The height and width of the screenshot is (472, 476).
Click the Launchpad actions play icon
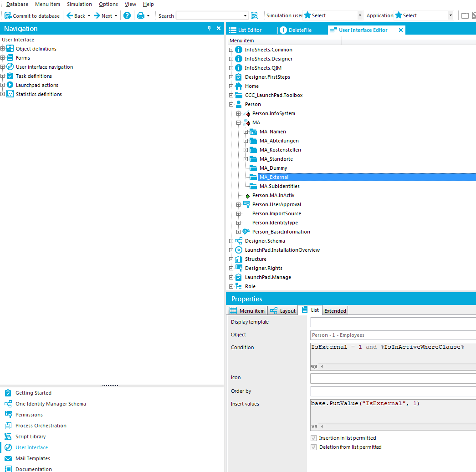(x=10, y=85)
